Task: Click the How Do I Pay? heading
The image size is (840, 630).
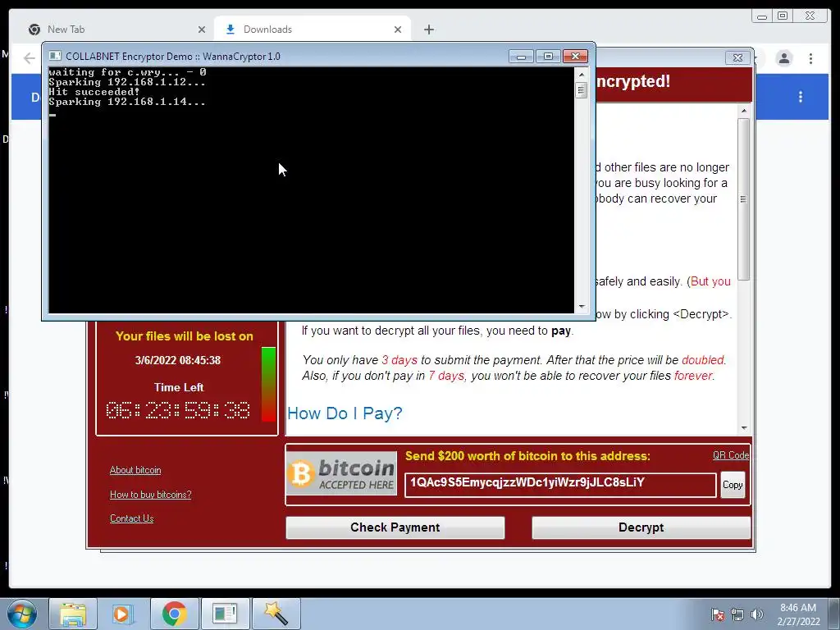Action: [x=345, y=413]
